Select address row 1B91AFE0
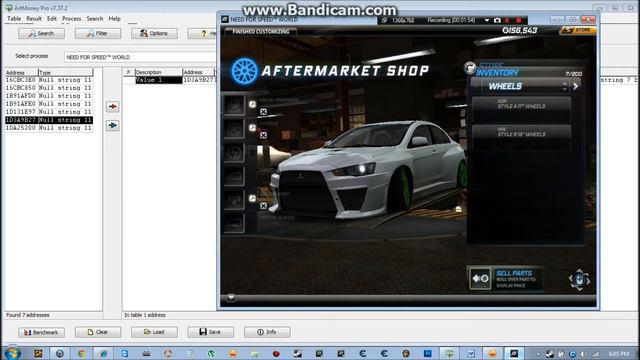This screenshot has height=360, width=640. tap(49, 104)
